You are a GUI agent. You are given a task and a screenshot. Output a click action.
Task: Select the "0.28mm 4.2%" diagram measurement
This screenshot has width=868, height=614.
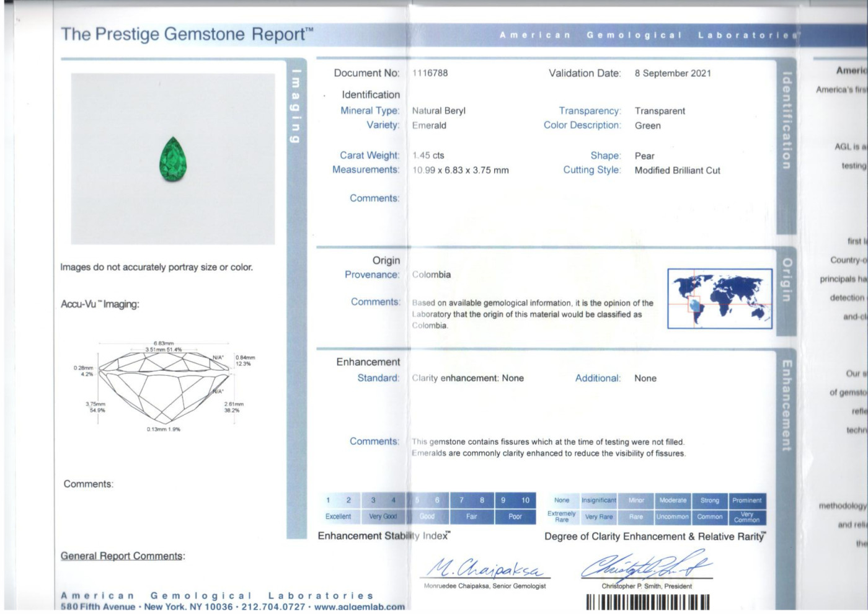pos(83,371)
